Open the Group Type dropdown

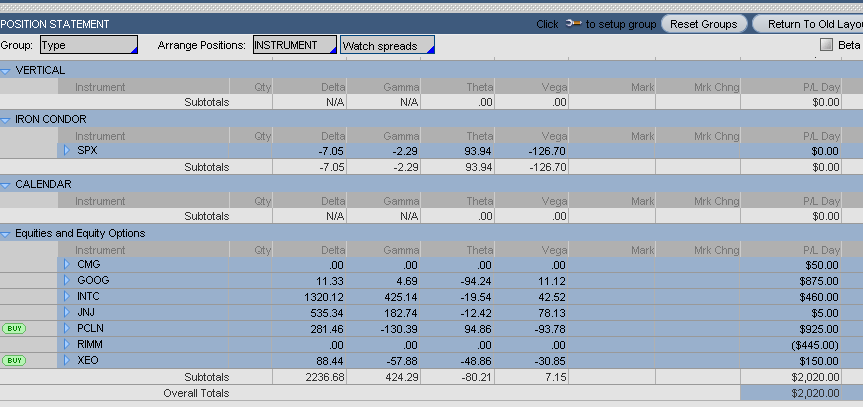point(88,45)
